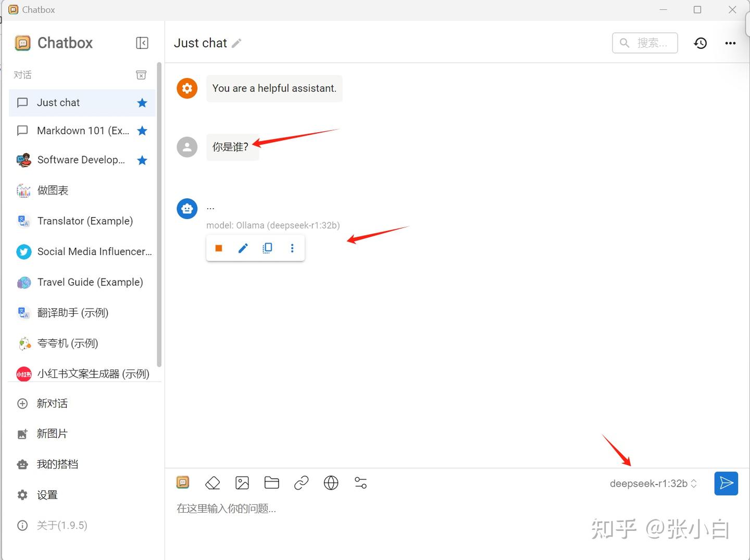Attach a file with the folder icon

[x=272, y=483]
